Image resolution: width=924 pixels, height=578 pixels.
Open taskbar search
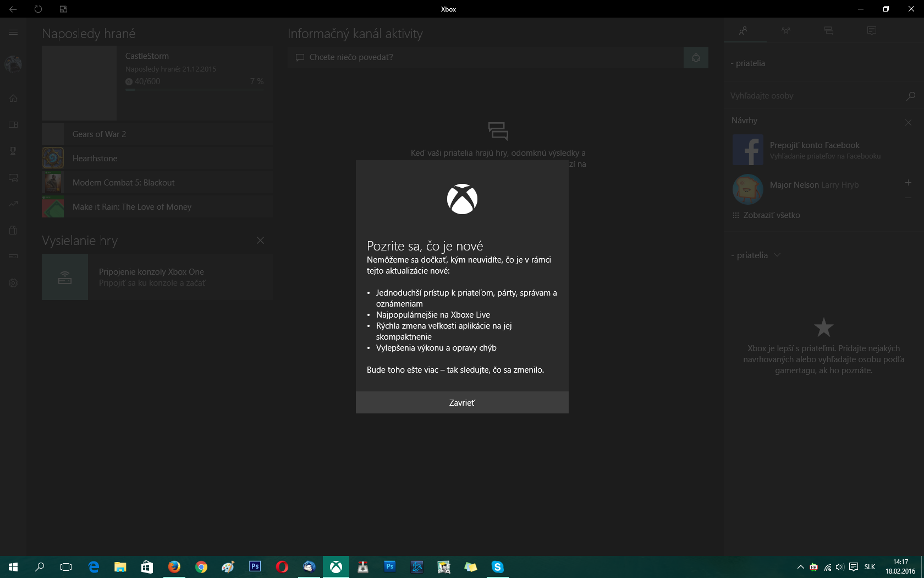(40, 567)
